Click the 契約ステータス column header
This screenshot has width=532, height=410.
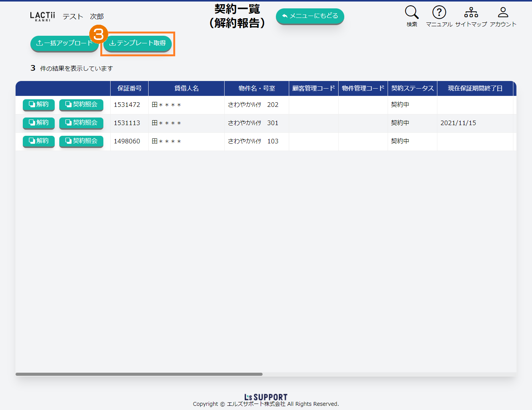[x=412, y=88]
